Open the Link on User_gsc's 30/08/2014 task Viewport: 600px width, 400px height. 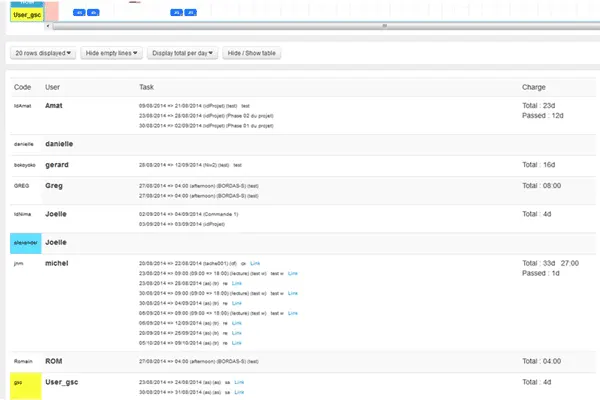(238, 391)
